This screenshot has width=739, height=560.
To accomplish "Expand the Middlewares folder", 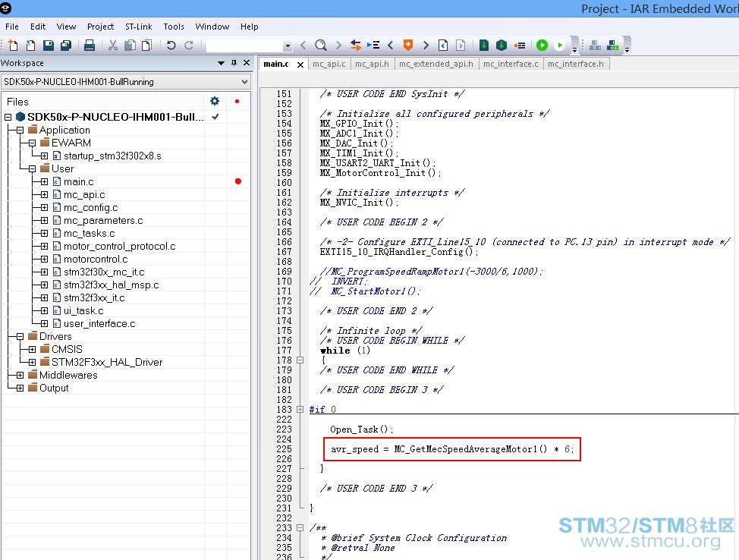I will pos(20,375).
